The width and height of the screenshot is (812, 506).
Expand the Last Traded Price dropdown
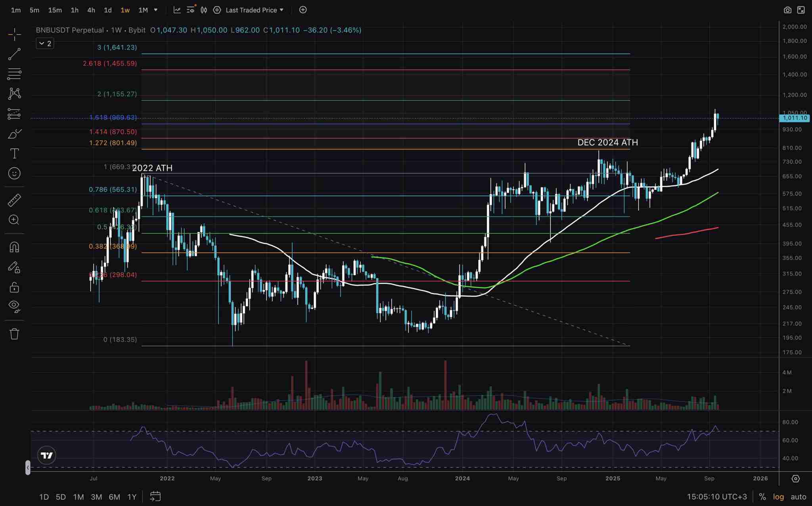click(x=255, y=10)
